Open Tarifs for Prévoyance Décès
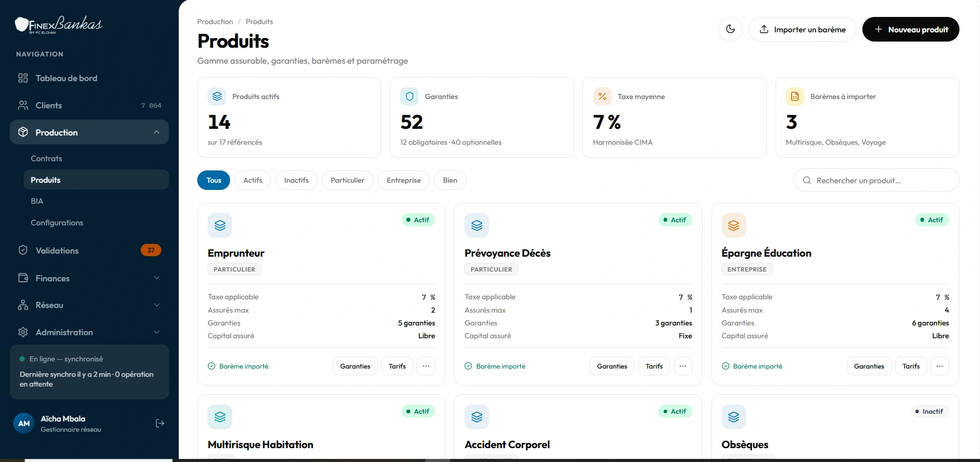The width and height of the screenshot is (980, 462). 654,366
